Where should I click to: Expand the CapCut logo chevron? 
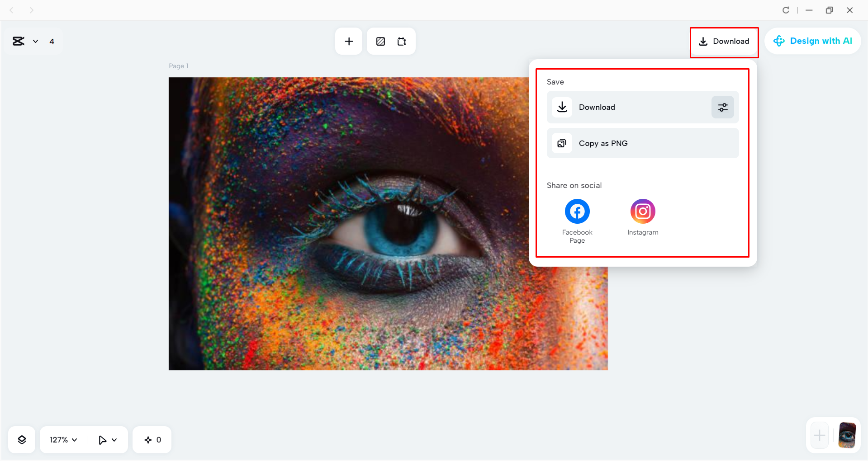[36, 41]
